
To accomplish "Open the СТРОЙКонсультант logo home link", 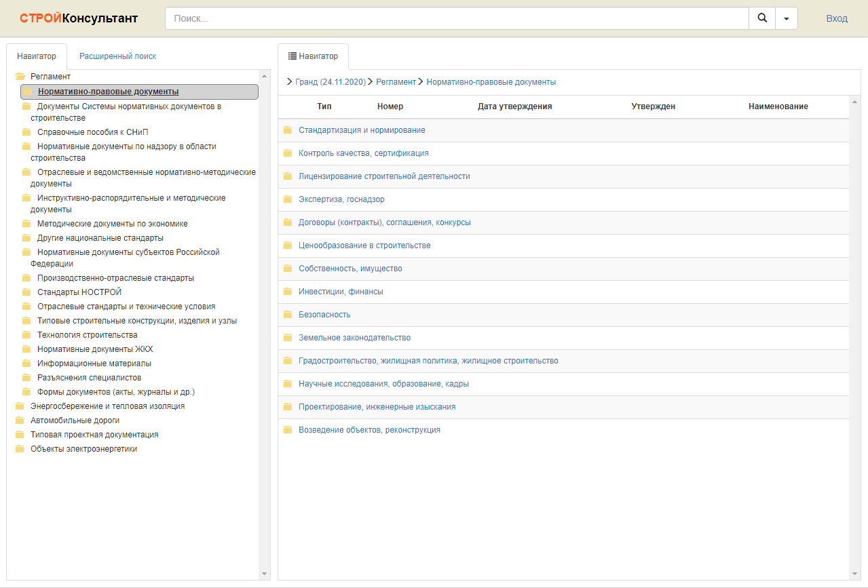I will [79, 18].
